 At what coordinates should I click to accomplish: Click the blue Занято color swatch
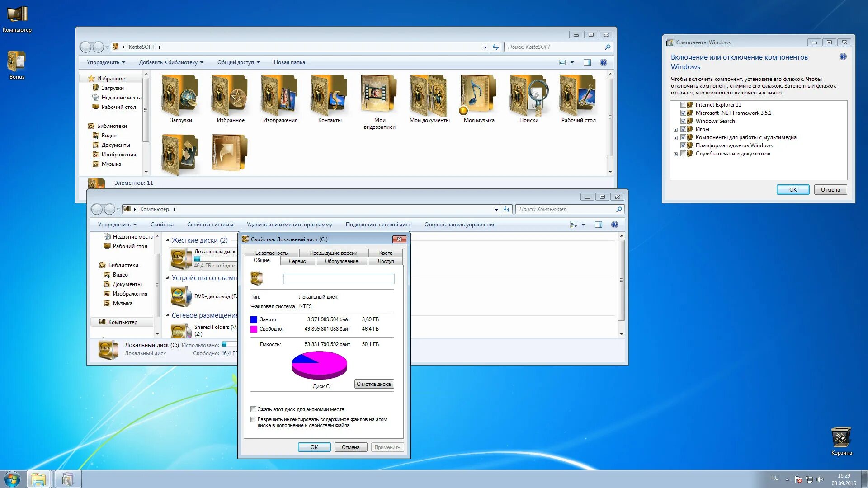[254, 319]
